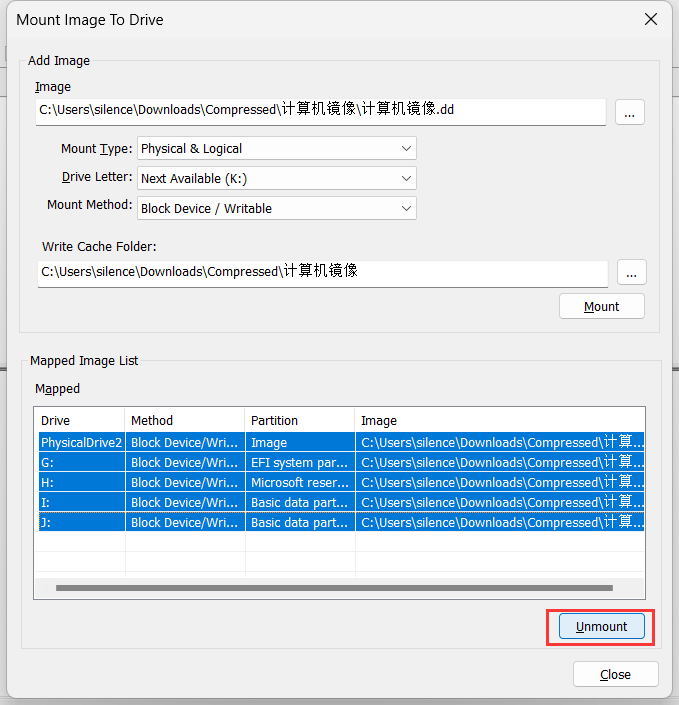This screenshot has width=679, height=705.
Task: Select the G: drive row
Action: click(341, 462)
